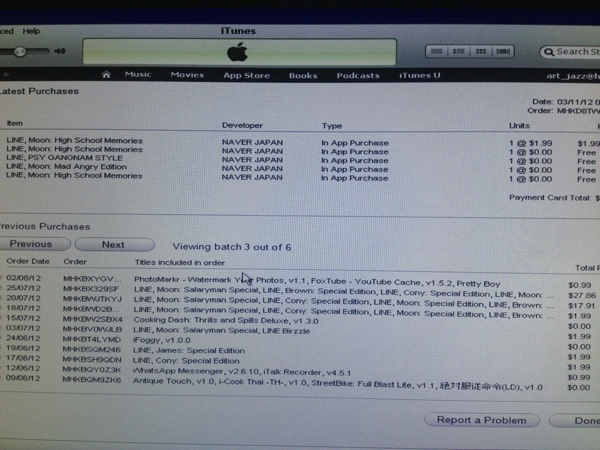
Task: Open the Books store tab
Action: pyautogui.click(x=303, y=76)
